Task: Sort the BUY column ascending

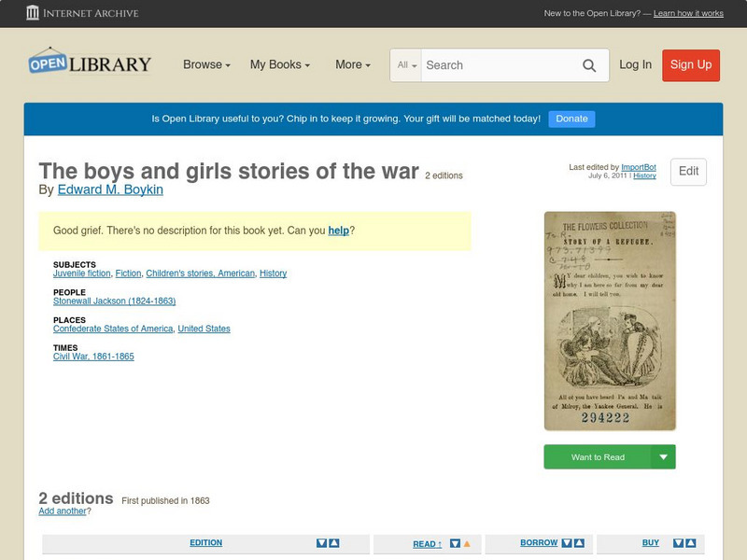Action: pos(689,543)
